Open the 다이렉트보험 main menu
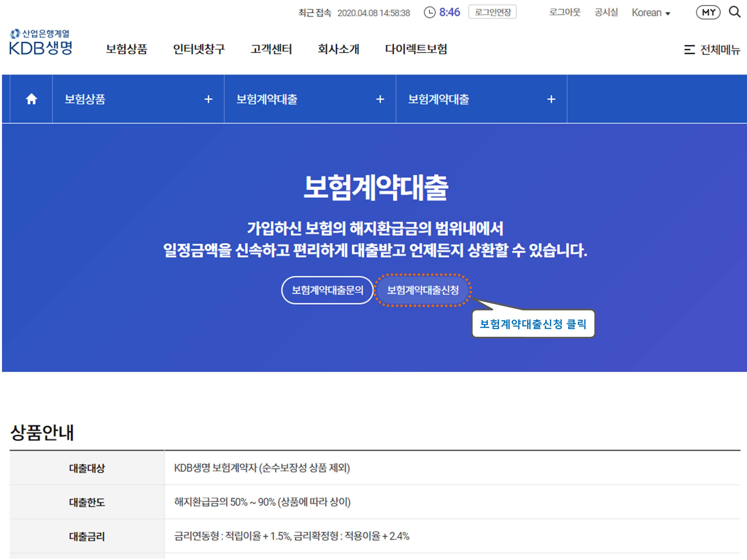The image size is (747, 560). (416, 49)
